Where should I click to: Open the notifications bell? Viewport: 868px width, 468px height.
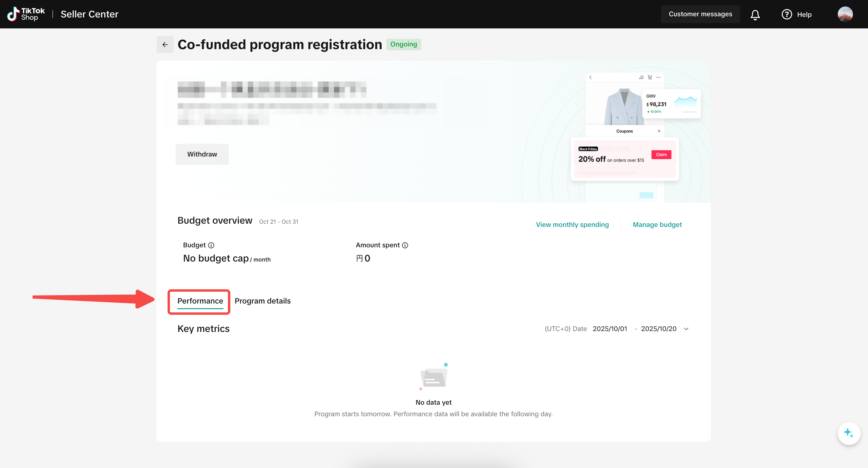click(755, 14)
